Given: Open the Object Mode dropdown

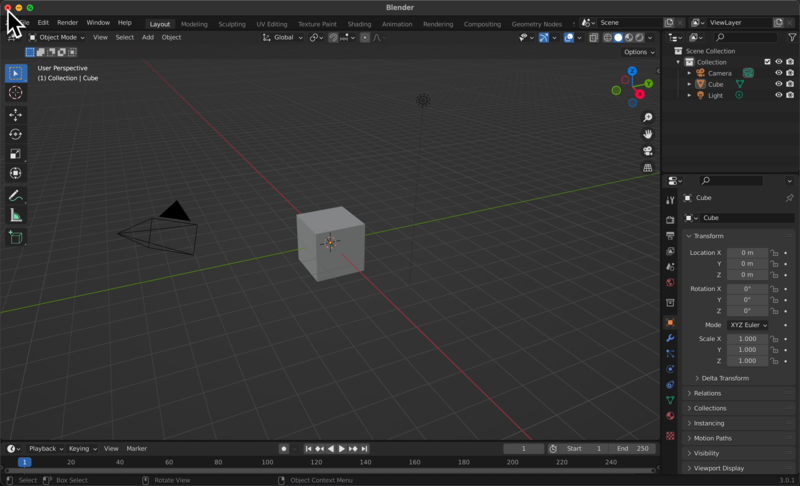Looking at the screenshot, I should [57, 38].
